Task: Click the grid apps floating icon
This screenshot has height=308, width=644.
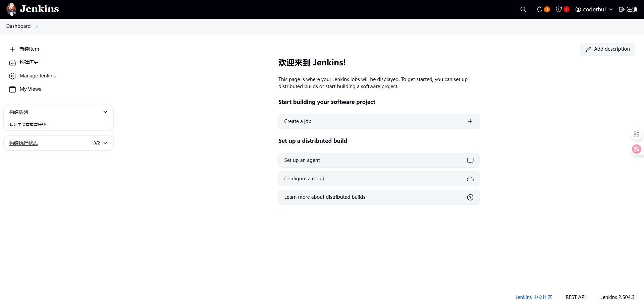Action: tap(636, 134)
